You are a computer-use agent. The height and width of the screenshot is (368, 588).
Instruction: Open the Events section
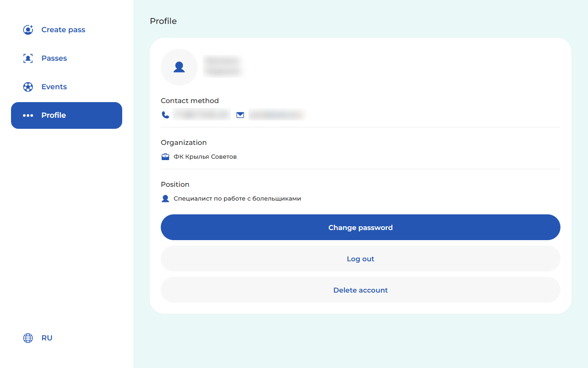click(67, 87)
